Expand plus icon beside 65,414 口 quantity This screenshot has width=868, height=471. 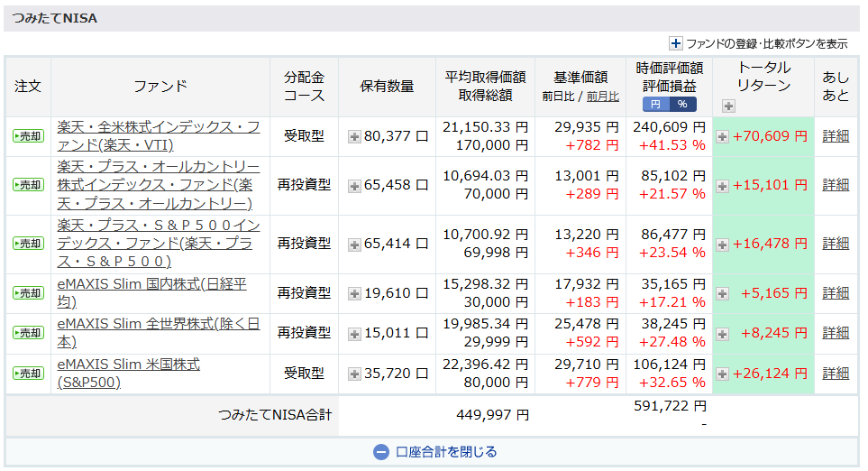354,245
